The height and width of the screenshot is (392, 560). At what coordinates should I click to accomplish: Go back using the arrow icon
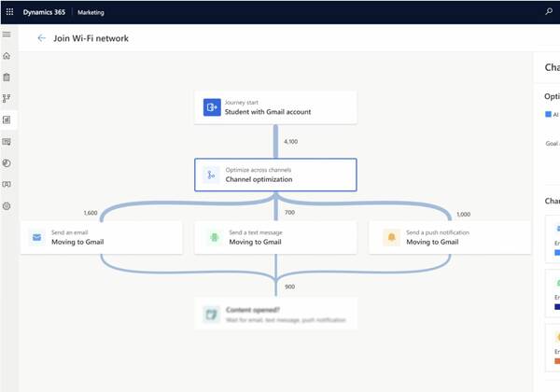click(41, 38)
